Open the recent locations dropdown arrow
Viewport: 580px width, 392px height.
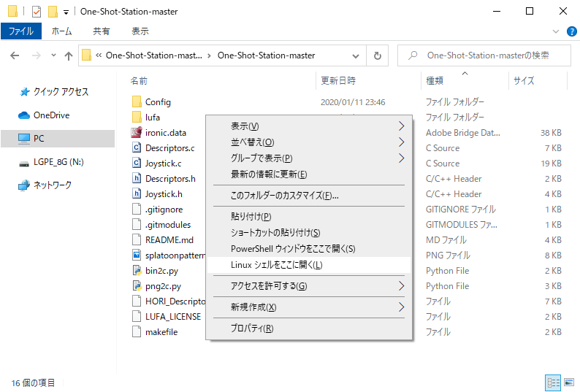coord(53,55)
